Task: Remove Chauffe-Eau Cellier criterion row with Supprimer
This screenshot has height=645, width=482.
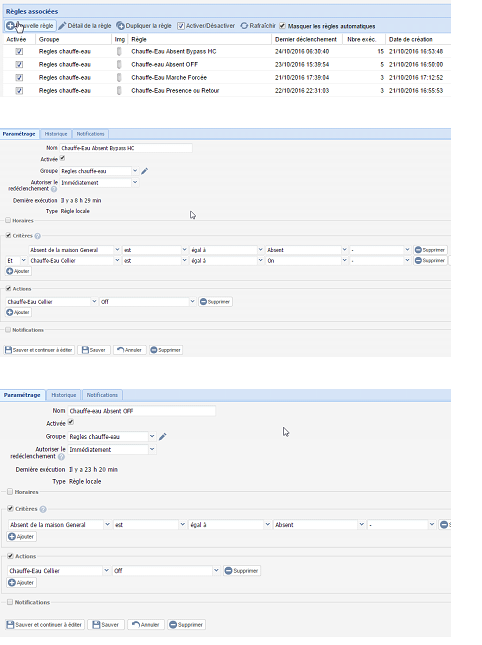Action: (430, 260)
